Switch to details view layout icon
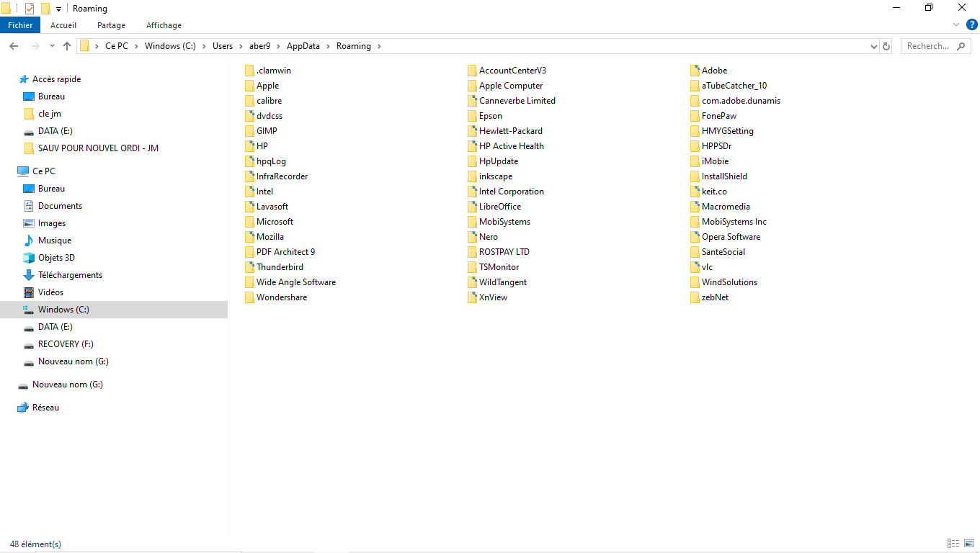This screenshot has width=980, height=553. click(x=953, y=544)
